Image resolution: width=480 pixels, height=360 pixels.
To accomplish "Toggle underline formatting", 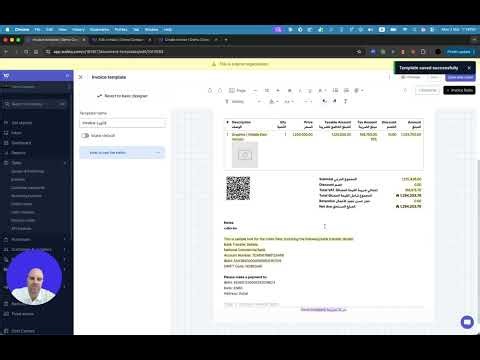I will [x=310, y=90].
